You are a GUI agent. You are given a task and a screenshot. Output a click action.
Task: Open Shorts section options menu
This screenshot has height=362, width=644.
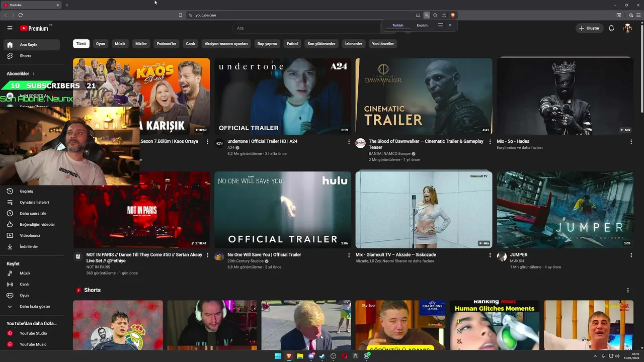(627, 290)
